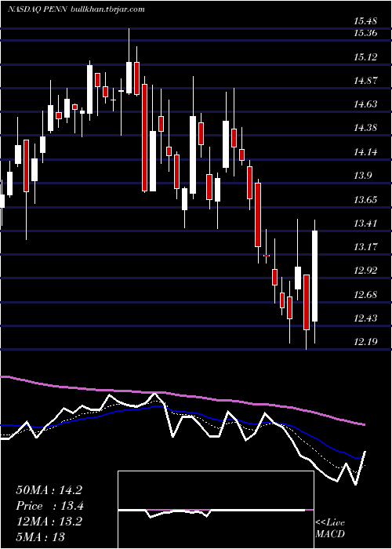Click the 13.65 price label
This screenshot has width=392, height=549.
click(x=365, y=199)
